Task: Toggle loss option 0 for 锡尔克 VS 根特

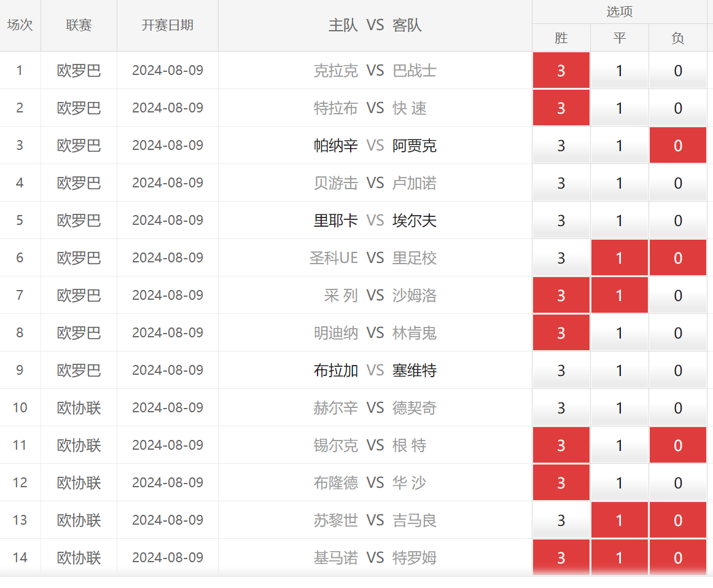Action: tap(677, 445)
